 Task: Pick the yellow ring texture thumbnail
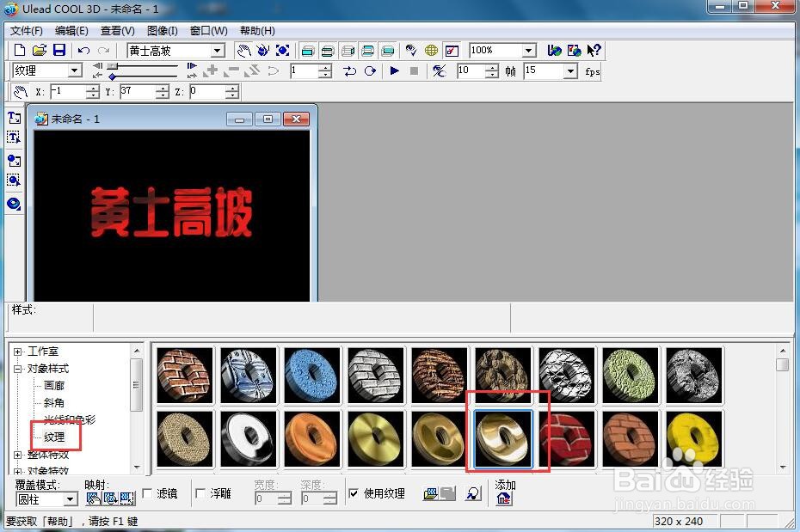[694, 439]
